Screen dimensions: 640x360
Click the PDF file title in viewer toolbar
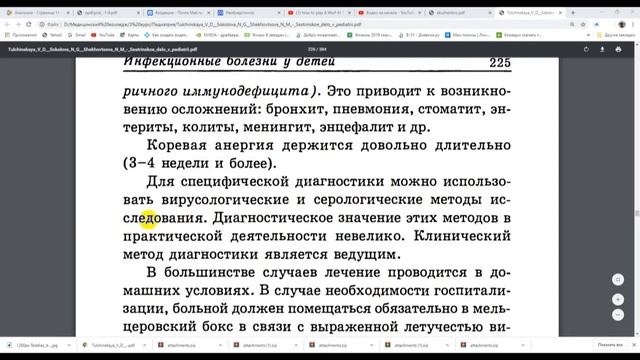point(102,49)
